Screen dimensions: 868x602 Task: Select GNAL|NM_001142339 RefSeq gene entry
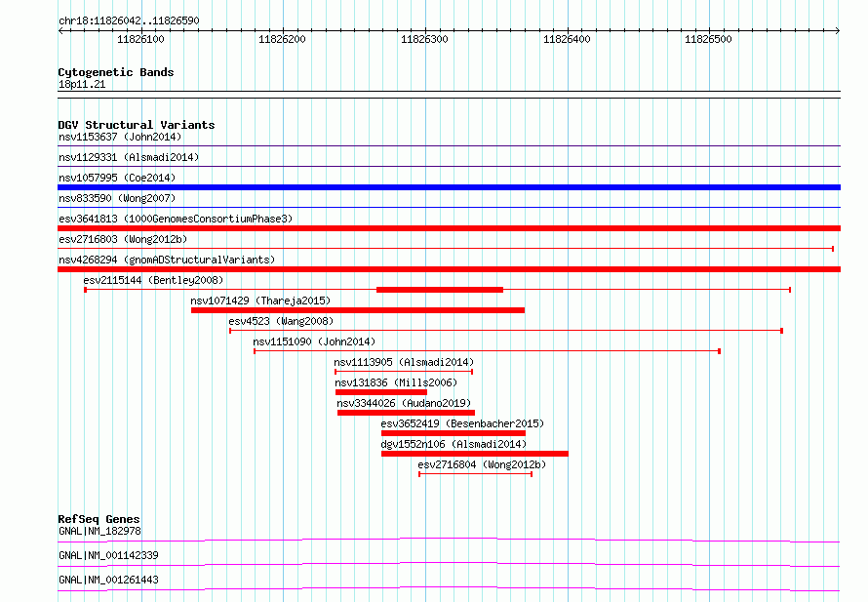(108, 555)
